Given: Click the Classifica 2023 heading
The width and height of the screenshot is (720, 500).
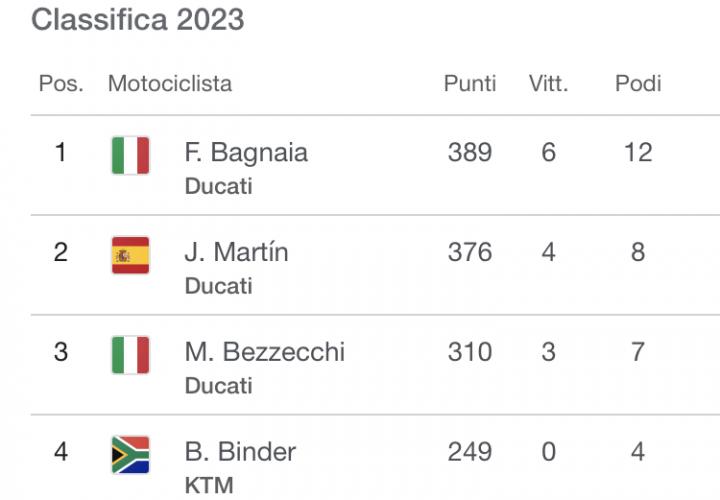Looking at the screenshot, I should click(x=138, y=20).
